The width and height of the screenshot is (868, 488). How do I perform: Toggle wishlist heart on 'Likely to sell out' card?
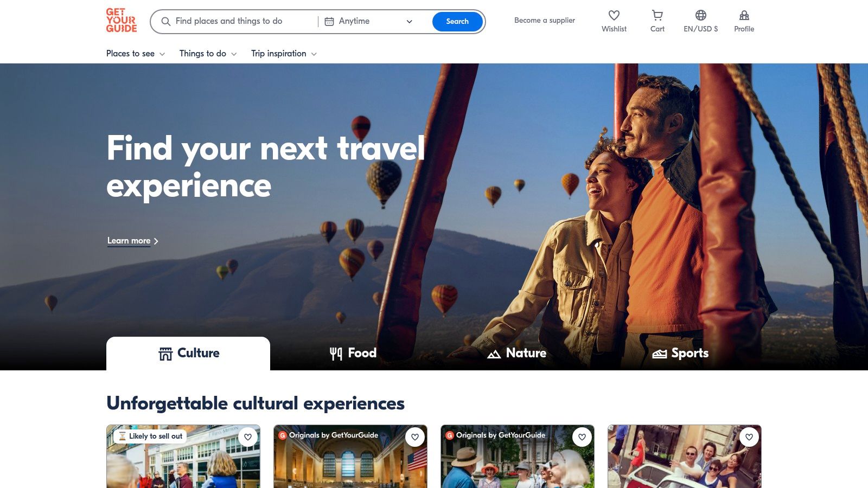coord(248,437)
